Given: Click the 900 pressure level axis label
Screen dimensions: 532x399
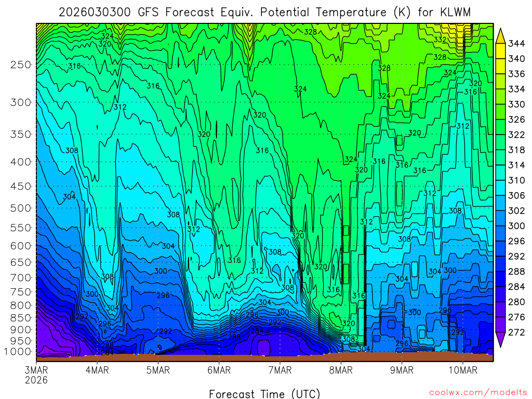Looking at the screenshot, I should 21,329.
